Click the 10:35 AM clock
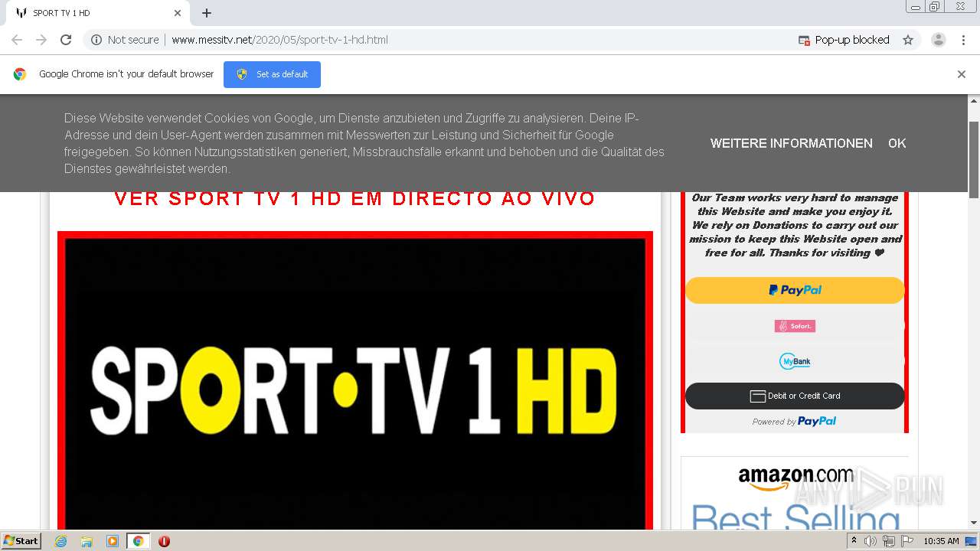 [941, 541]
